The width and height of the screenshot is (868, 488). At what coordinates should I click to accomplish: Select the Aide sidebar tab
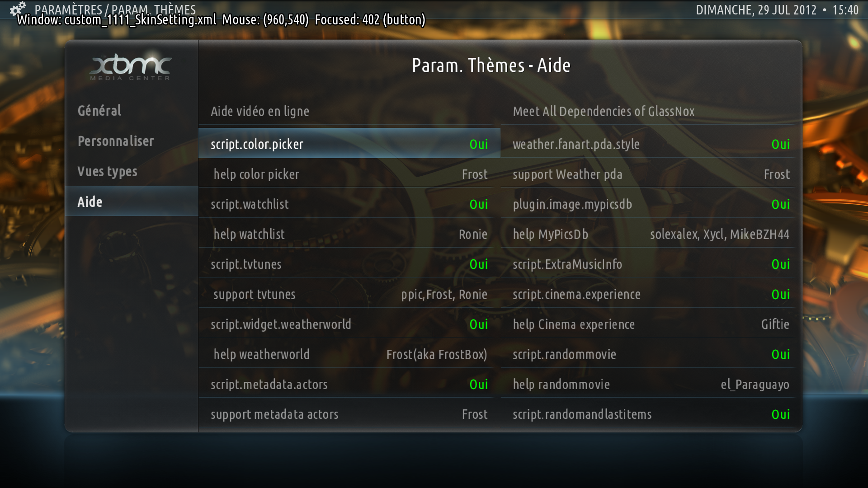tap(132, 202)
